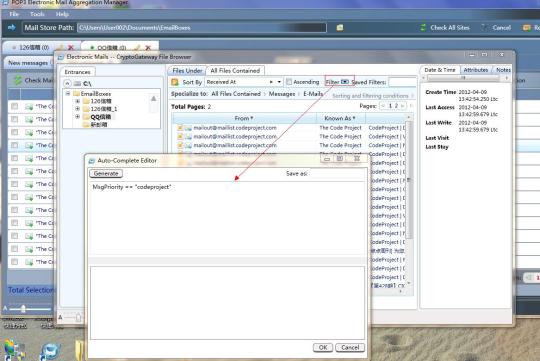Viewport: 540px width, 361px height.
Task: Open the Tools menu
Action: click(x=37, y=14)
